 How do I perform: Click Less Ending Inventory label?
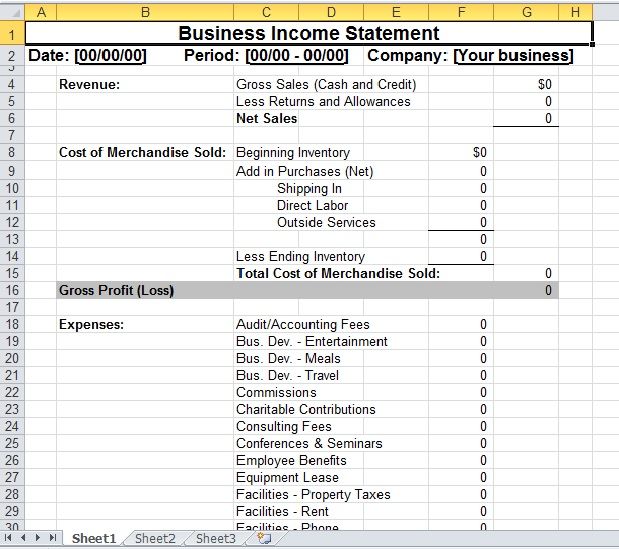300,257
